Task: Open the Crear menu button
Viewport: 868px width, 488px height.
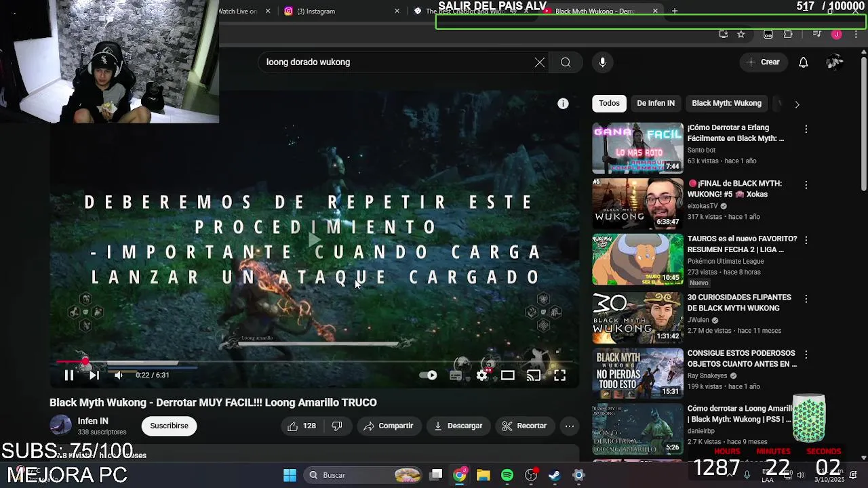Action: click(764, 62)
